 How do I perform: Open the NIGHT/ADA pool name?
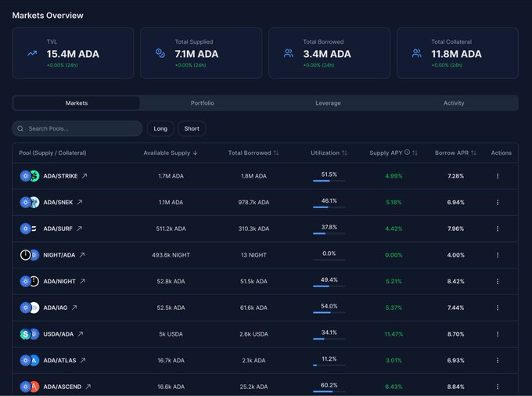59,255
